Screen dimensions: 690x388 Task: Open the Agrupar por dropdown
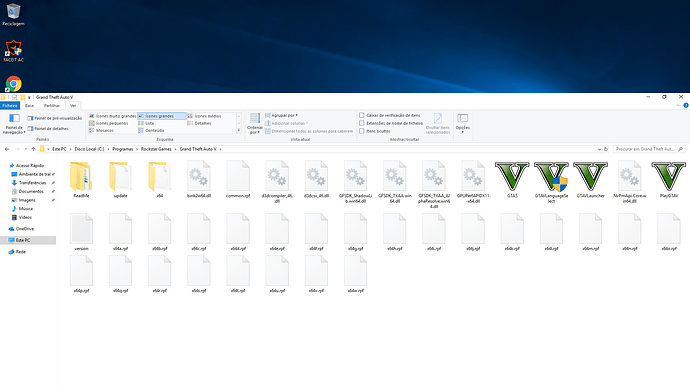tap(282, 115)
